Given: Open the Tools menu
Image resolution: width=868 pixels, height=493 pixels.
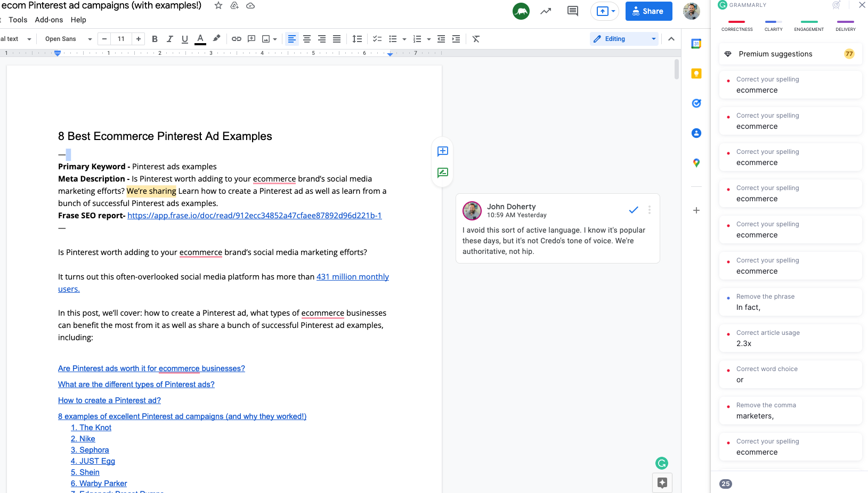Looking at the screenshot, I should click(18, 20).
